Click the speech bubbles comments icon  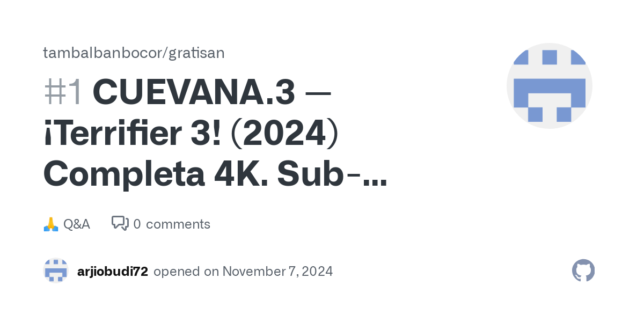tap(120, 224)
